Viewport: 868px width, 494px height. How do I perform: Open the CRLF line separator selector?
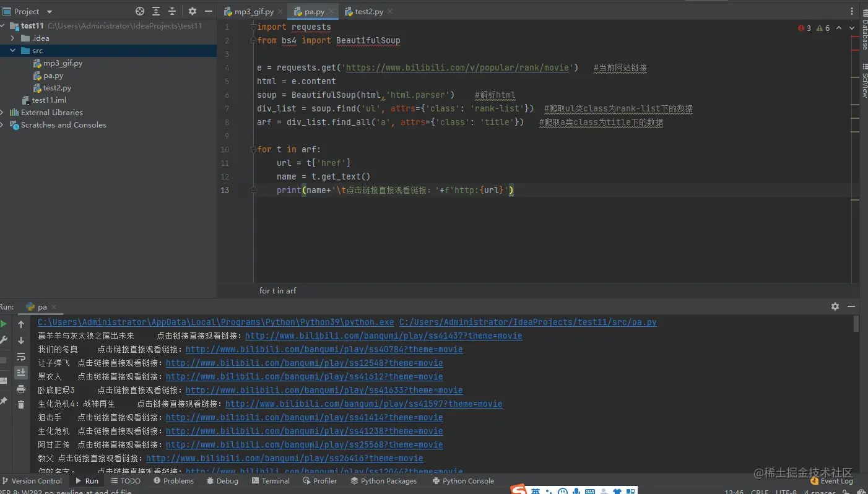[760, 492]
